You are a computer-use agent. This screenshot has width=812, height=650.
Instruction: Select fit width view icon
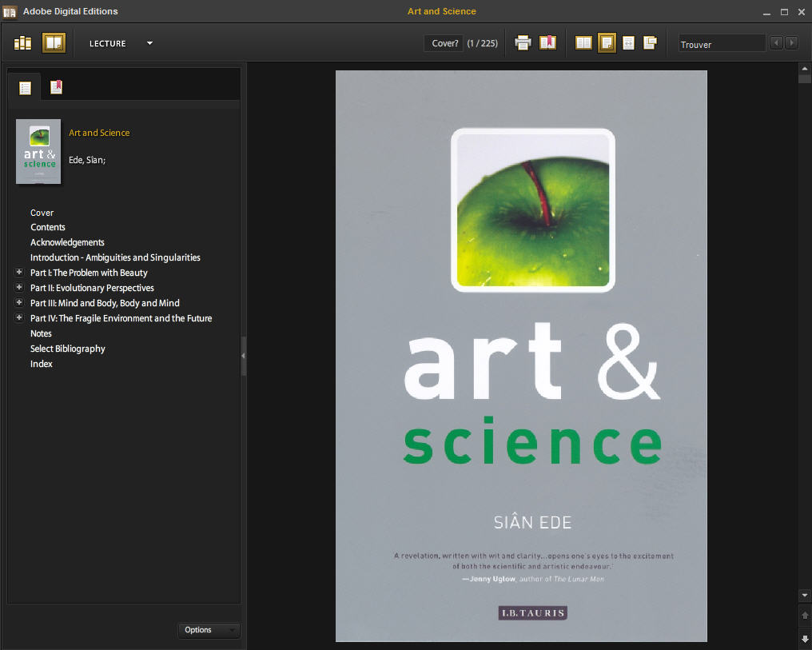coord(629,43)
